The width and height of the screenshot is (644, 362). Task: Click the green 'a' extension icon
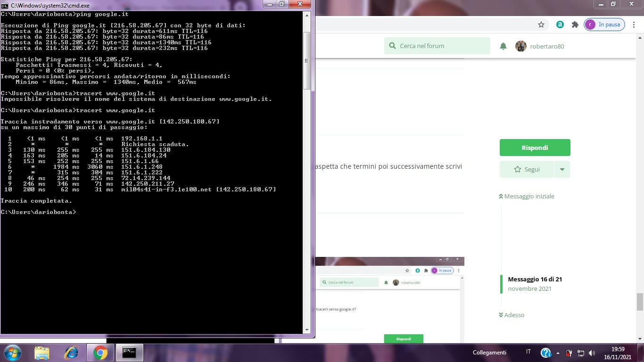tap(560, 25)
